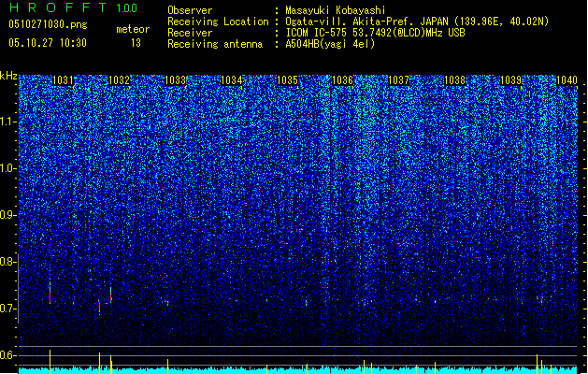
Task: Select the meteor count value 13
Action: (136, 43)
